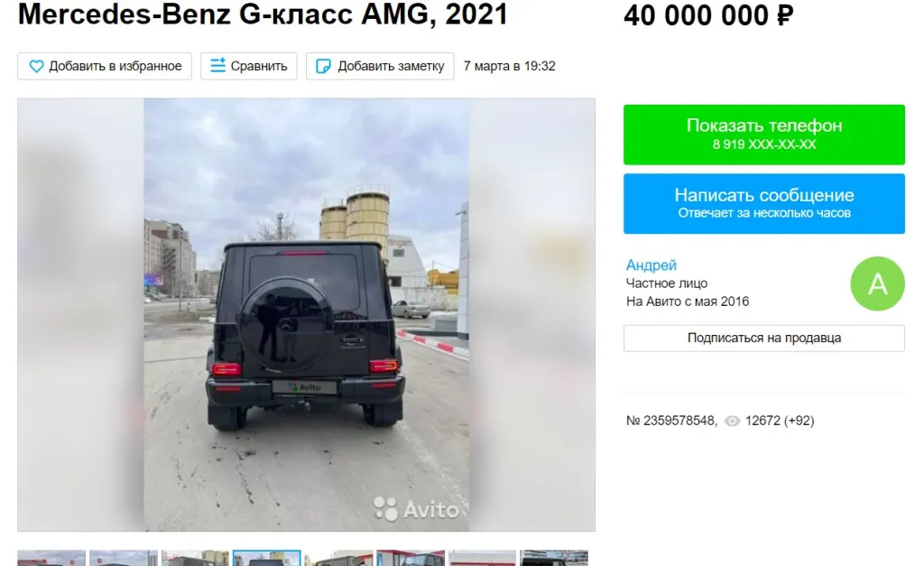Viewport: 924px width, 566px height.
Task: Select the first photo thumbnail
Action: click(51, 559)
